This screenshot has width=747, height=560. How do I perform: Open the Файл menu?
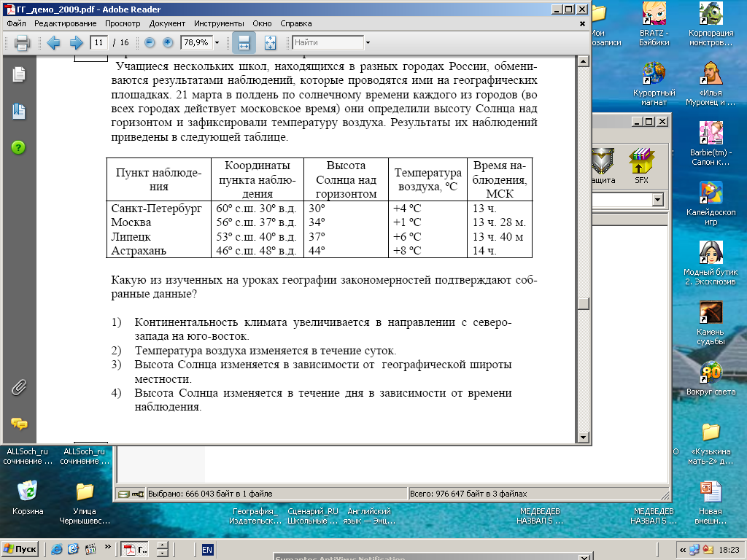[17, 23]
